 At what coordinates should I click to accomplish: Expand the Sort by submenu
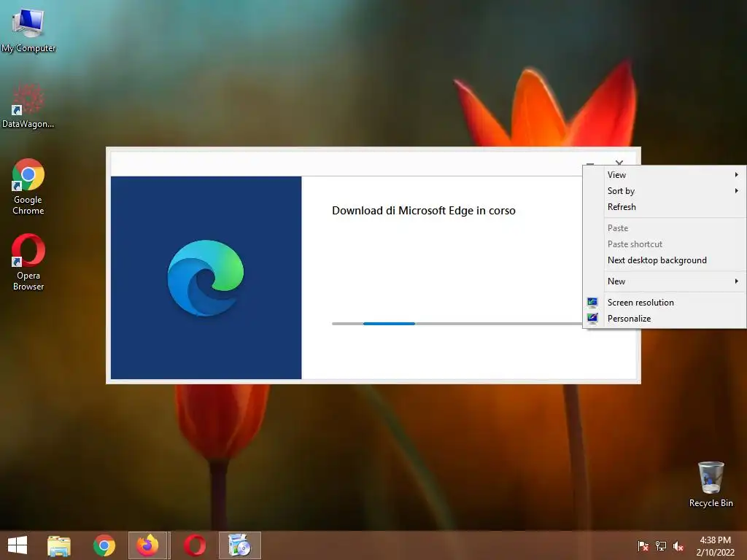664,191
